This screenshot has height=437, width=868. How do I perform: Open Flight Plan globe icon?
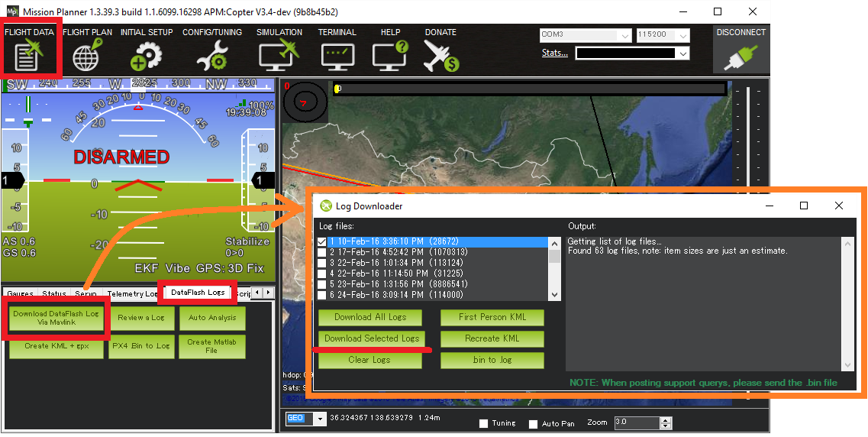[86, 55]
